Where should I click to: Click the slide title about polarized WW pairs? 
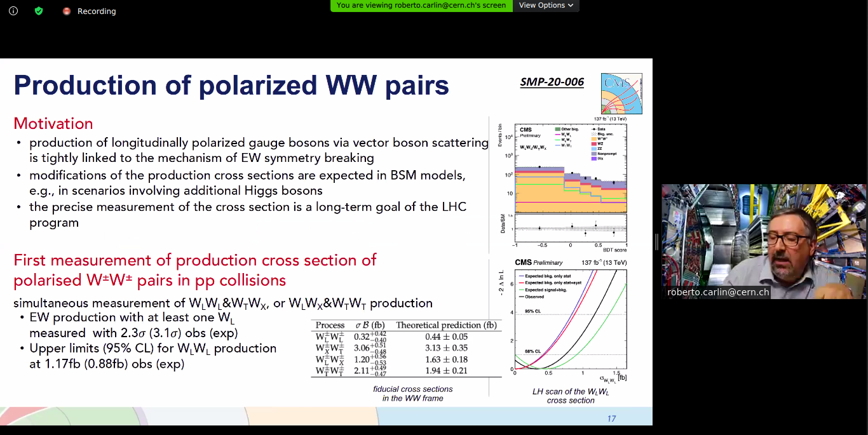231,85
